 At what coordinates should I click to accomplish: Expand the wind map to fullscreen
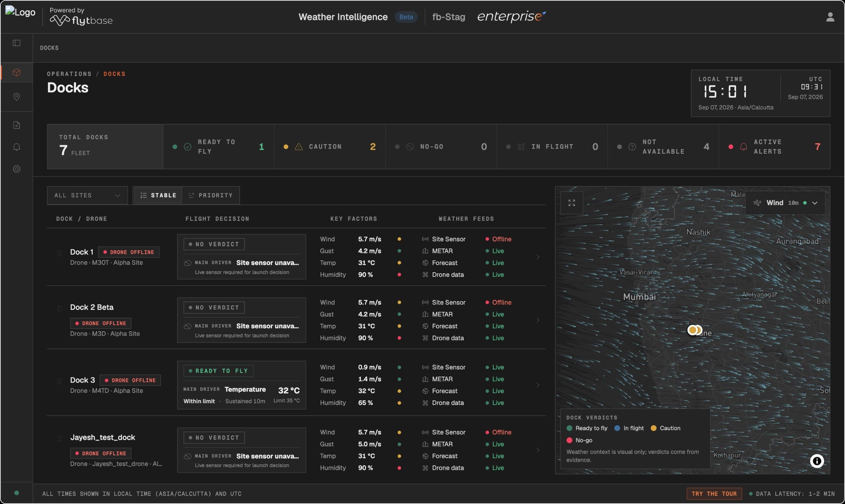click(x=572, y=203)
